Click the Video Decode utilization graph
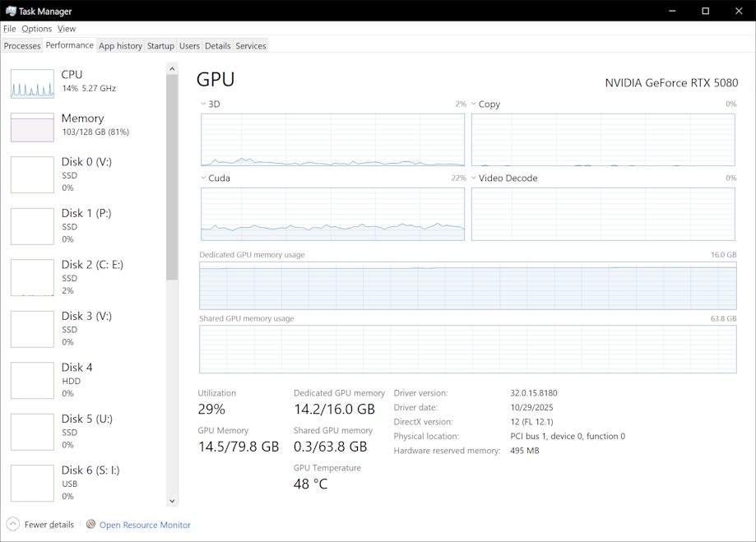The image size is (756, 542). [603, 214]
